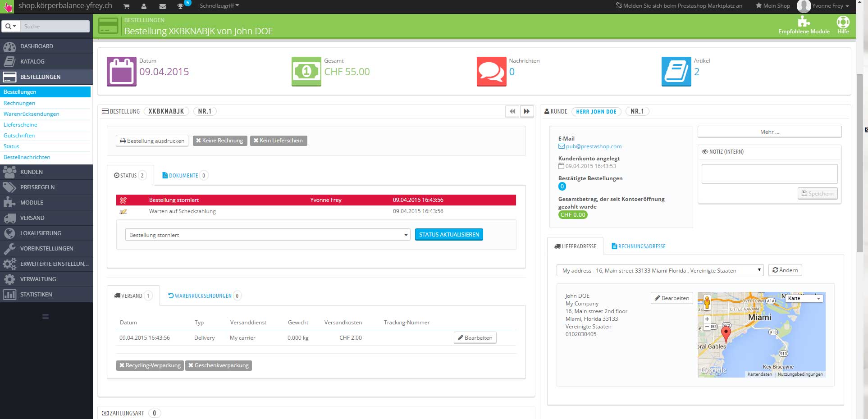Image resolution: width=868 pixels, height=419 pixels.
Task: Toggle the Geschenkverpackung option
Action: pyautogui.click(x=219, y=365)
